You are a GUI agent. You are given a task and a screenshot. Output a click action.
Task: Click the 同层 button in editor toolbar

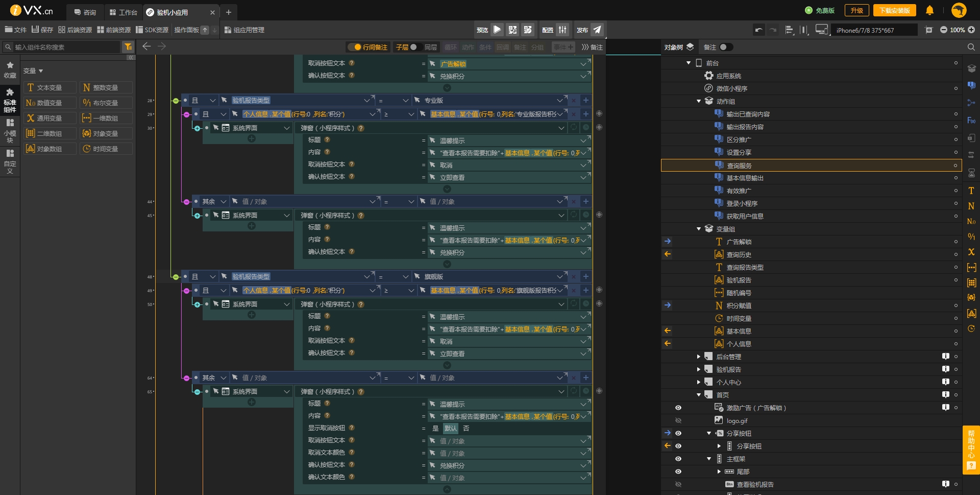(x=431, y=47)
